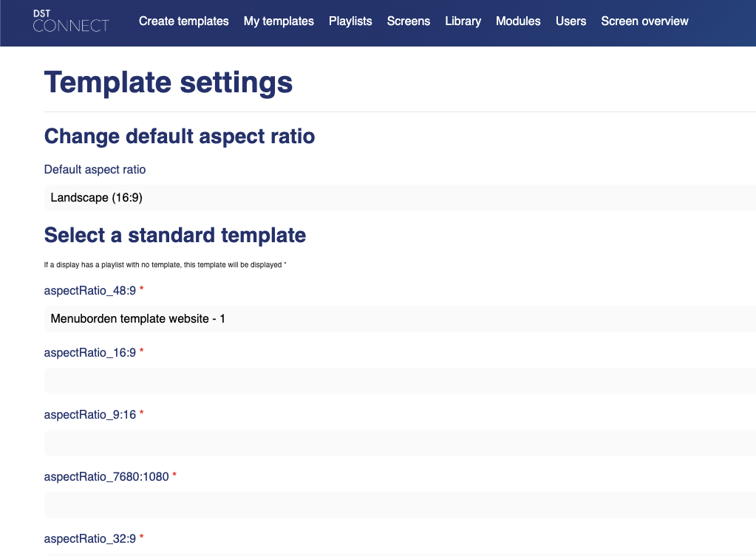The height and width of the screenshot is (556, 756).
Task: Click the Change default aspect ratio heading
Action: coord(180,137)
